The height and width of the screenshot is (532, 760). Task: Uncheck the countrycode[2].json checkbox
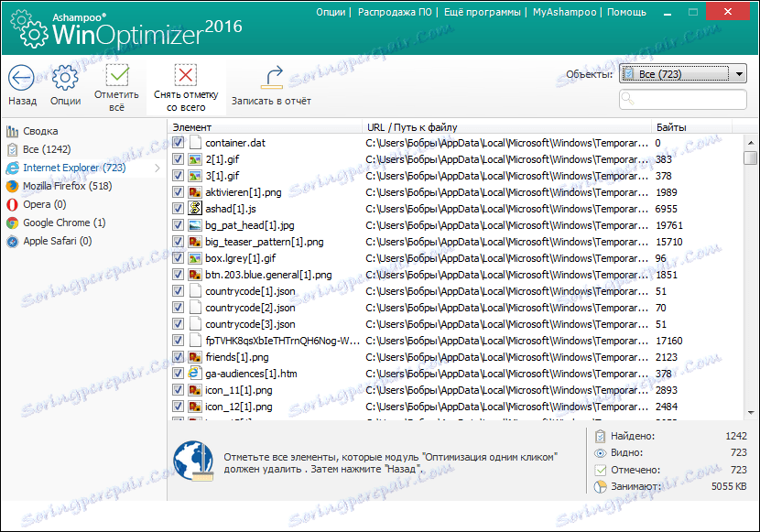pos(178,307)
